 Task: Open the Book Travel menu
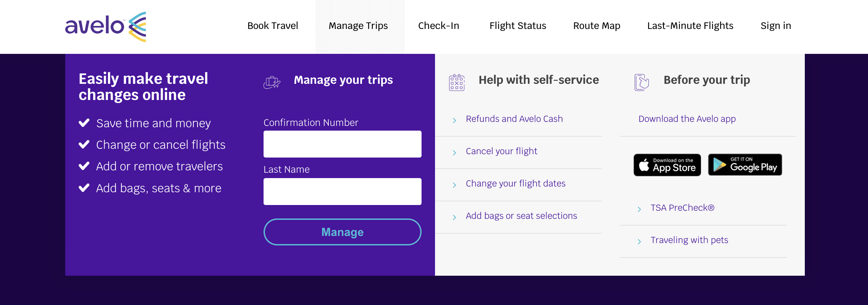pos(273,26)
